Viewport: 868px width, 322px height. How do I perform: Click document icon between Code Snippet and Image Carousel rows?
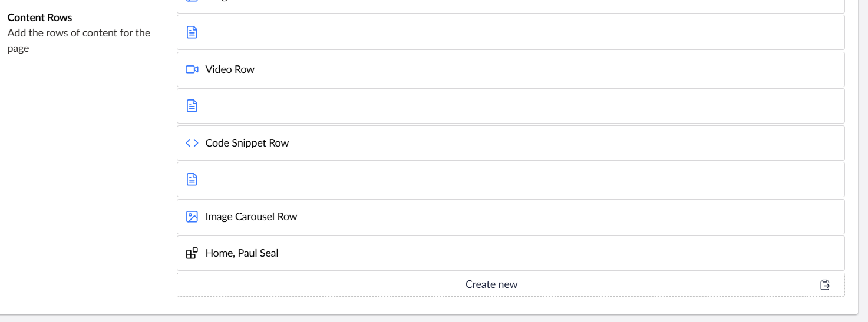[192, 180]
